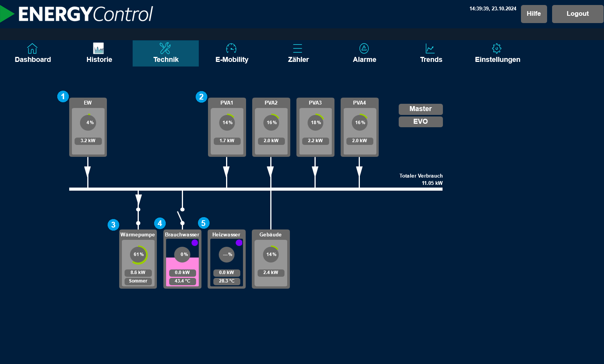This screenshot has height=364, width=604.
Task: Open the Brauchwasser module title
Action: pos(182,234)
